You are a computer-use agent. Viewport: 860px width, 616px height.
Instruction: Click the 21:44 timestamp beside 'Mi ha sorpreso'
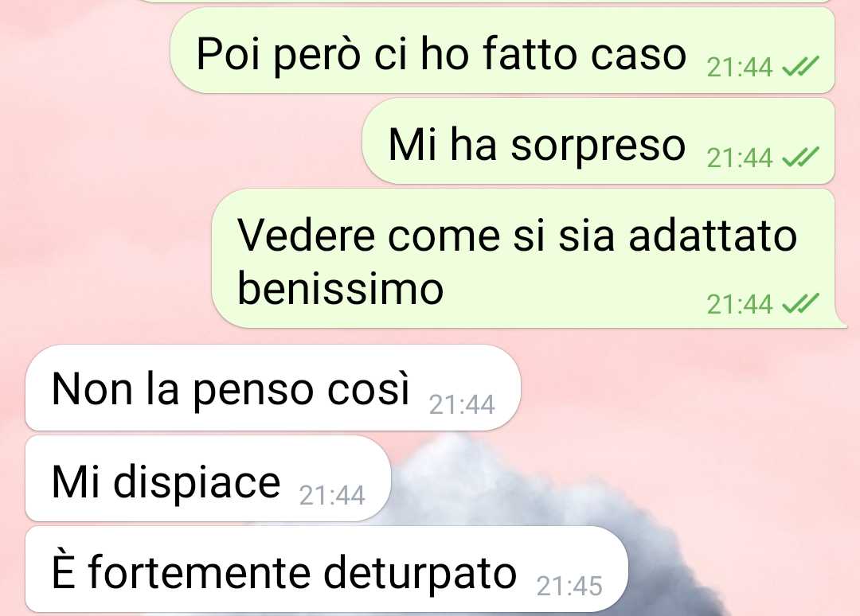739,158
